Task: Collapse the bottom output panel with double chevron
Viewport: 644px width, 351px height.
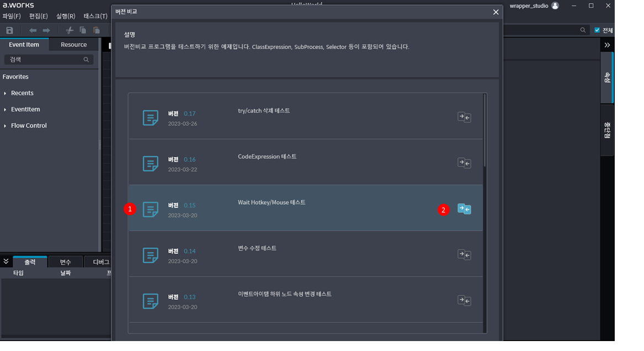Action: pos(6,262)
